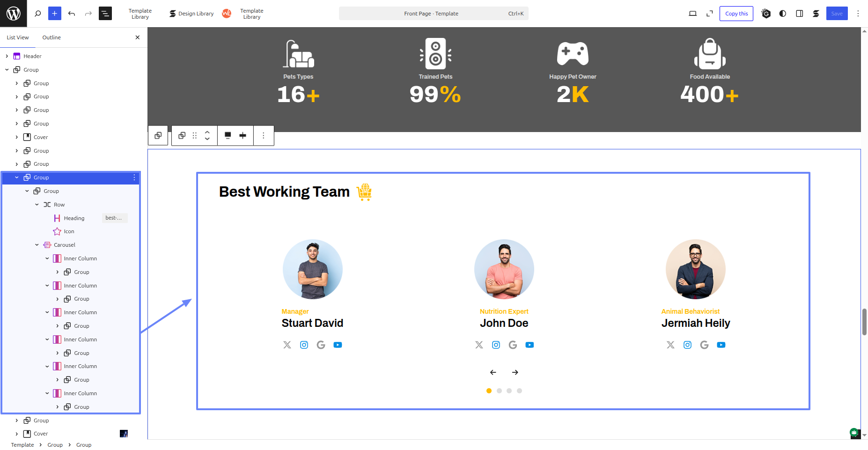This screenshot has height=450, width=868.
Task: Click the WordPress logo icon
Action: [x=13, y=14]
